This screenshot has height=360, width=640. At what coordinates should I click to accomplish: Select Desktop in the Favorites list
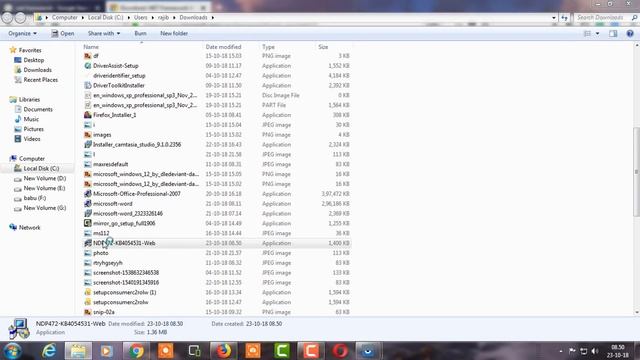pos(33,60)
